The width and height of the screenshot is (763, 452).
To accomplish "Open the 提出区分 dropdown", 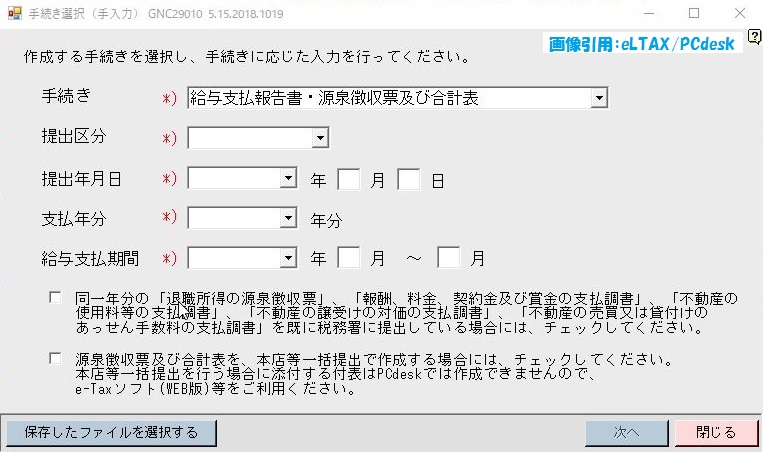I will (258, 138).
